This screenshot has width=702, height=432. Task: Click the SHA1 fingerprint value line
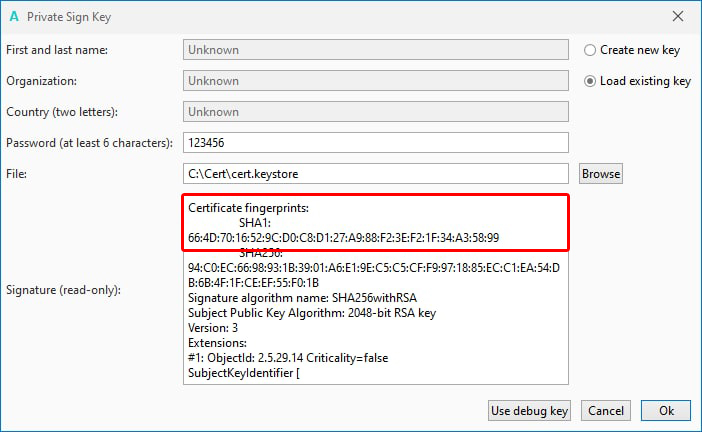point(344,237)
